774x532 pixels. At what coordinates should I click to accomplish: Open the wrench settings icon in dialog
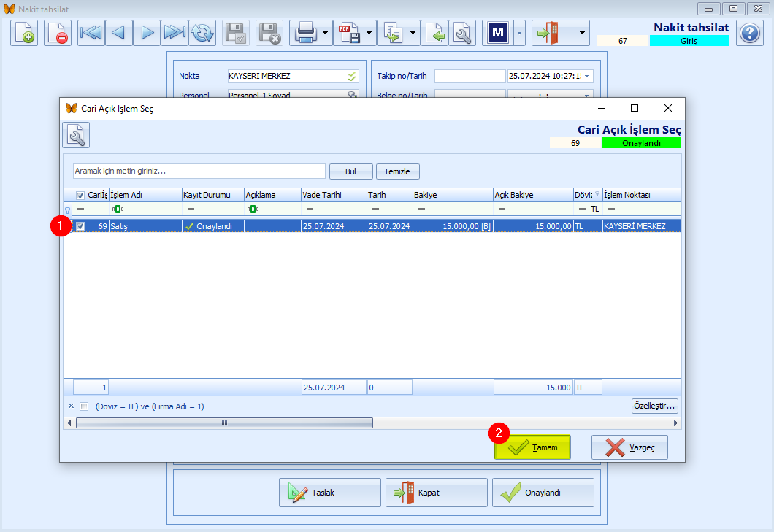point(76,135)
